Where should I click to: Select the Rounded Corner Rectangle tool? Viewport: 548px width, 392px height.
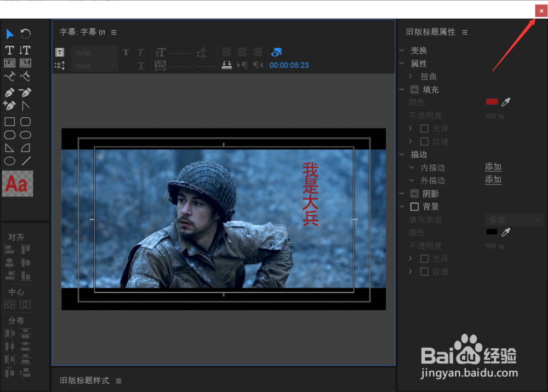click(x=25, y=122)
